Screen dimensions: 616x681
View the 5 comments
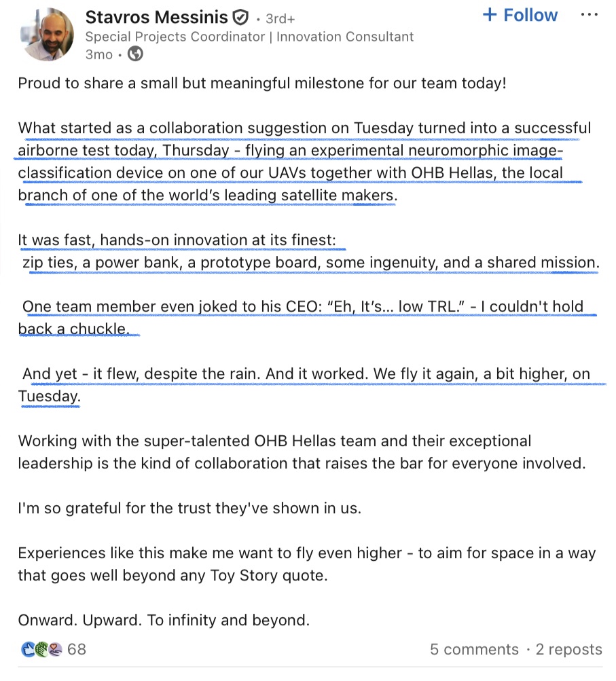coord(474,650)
